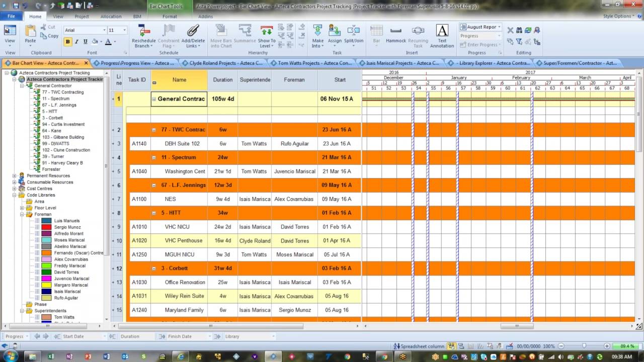Open the Progress\Progress View document tab

tap(135, 63)
